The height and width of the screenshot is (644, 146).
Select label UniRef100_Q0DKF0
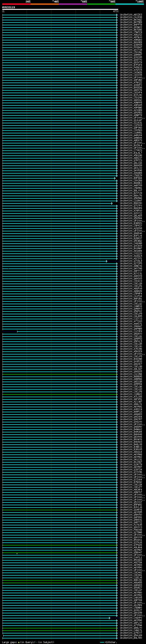click(x=131, y=85)
